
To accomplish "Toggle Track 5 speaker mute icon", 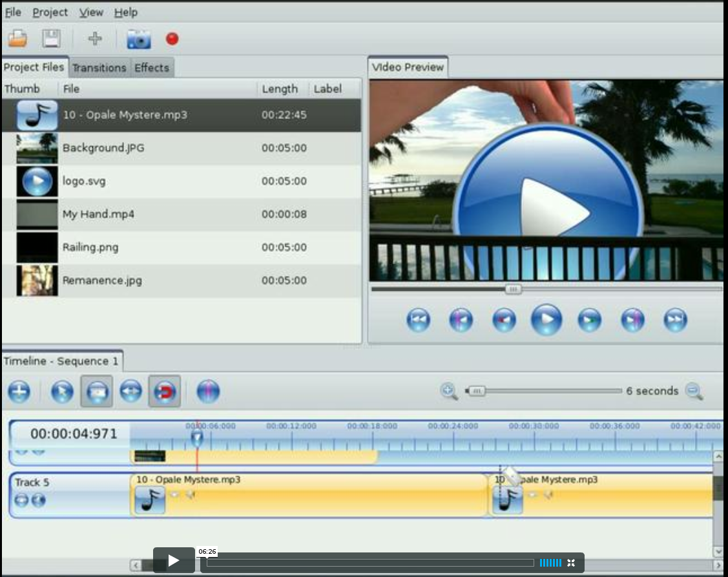I will click(x=39, y=500).
